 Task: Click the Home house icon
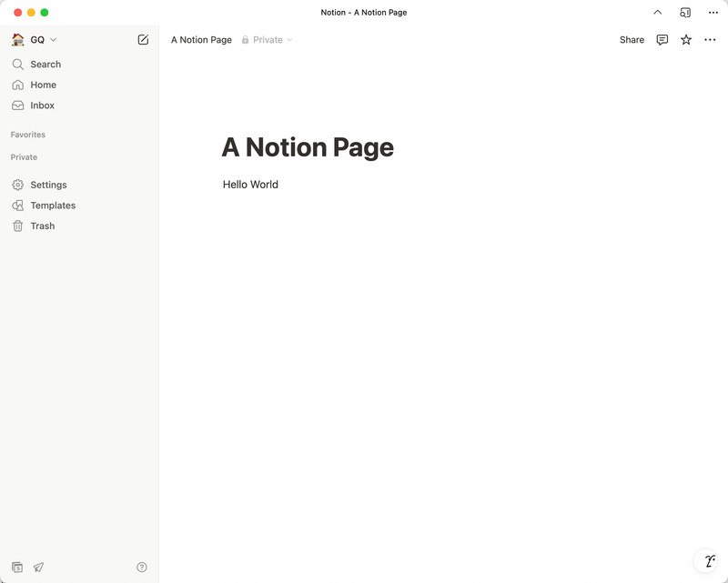point(17,85)
